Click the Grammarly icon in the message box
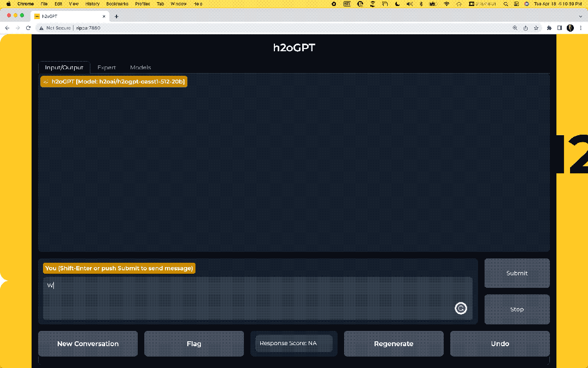 coord(461,308)
